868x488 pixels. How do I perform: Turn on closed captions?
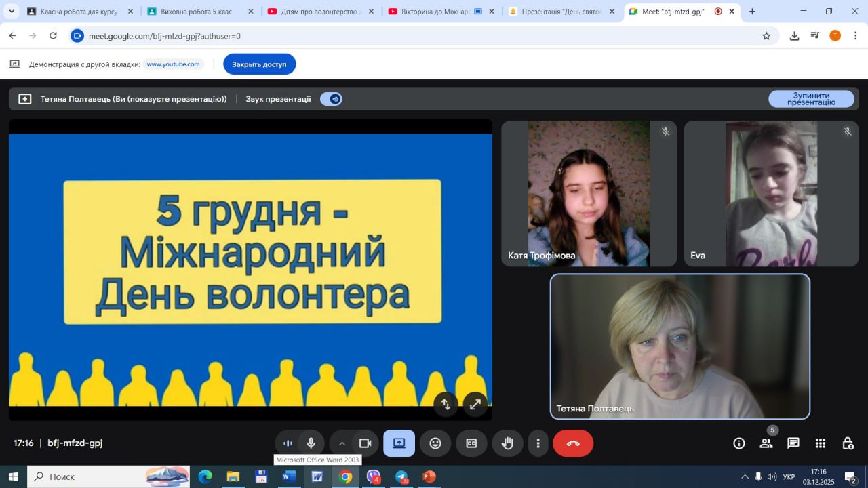point(471,443)
